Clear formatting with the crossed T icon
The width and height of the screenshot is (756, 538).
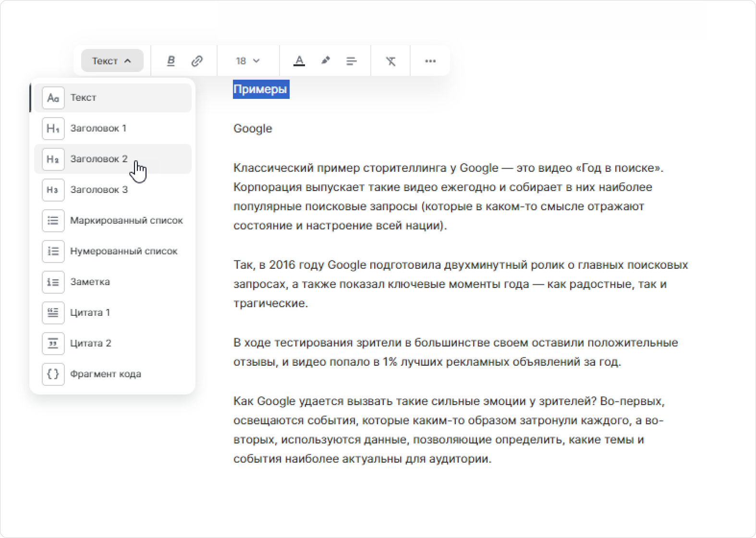point(390,61)
